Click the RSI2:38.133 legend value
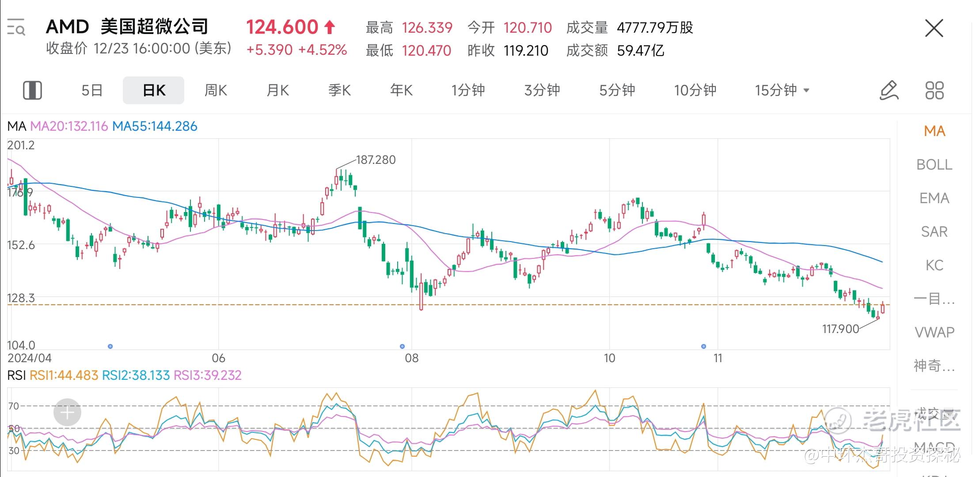The height and width of the screenshot is (477, 980). click(136, 375)
